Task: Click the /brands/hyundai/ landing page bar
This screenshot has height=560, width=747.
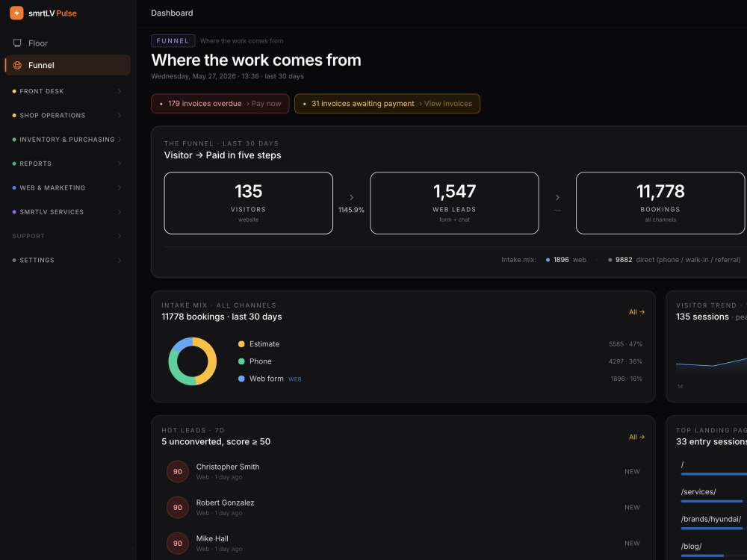Action: click(712, 529)
